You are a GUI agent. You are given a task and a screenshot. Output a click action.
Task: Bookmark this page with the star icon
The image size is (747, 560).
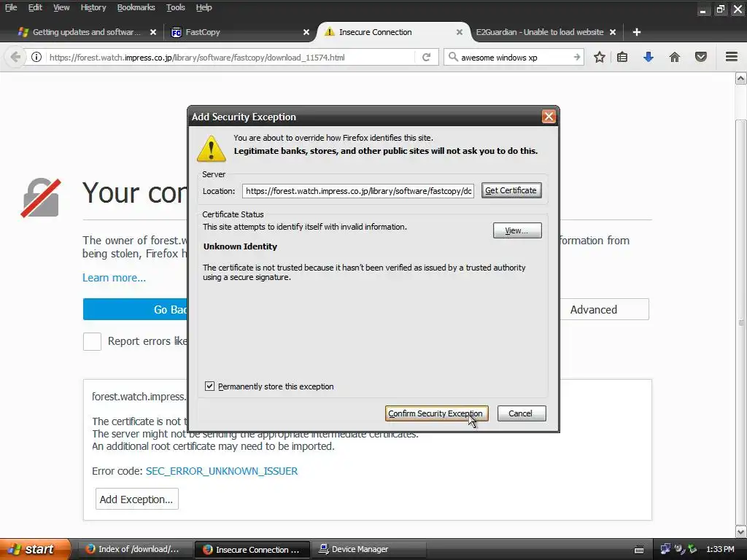(600, 57)
